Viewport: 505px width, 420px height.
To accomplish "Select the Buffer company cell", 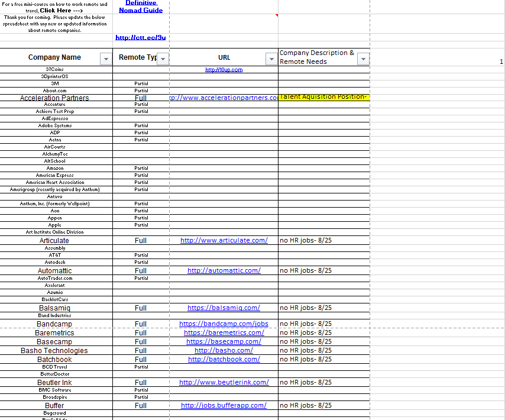I will (x=55, y=405).
